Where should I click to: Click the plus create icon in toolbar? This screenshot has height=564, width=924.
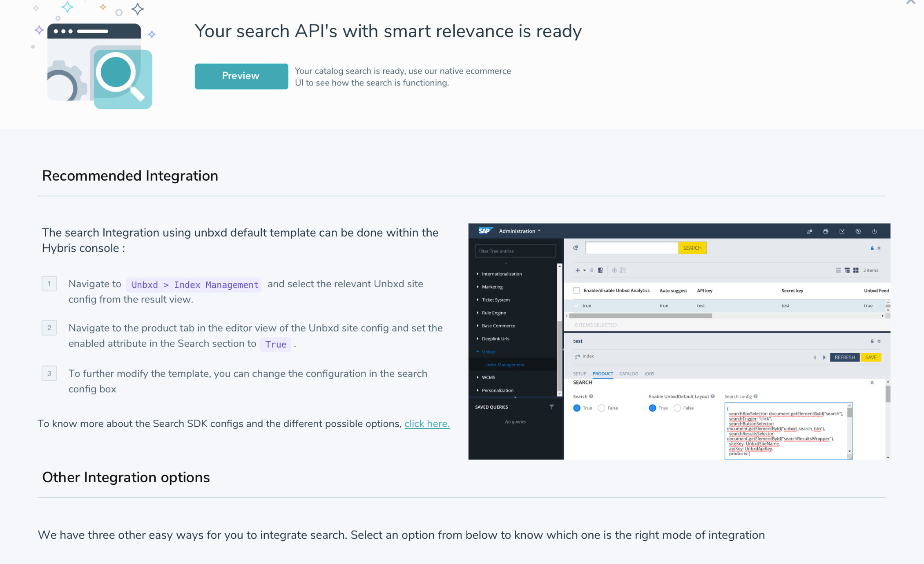(x=578, y=270)
